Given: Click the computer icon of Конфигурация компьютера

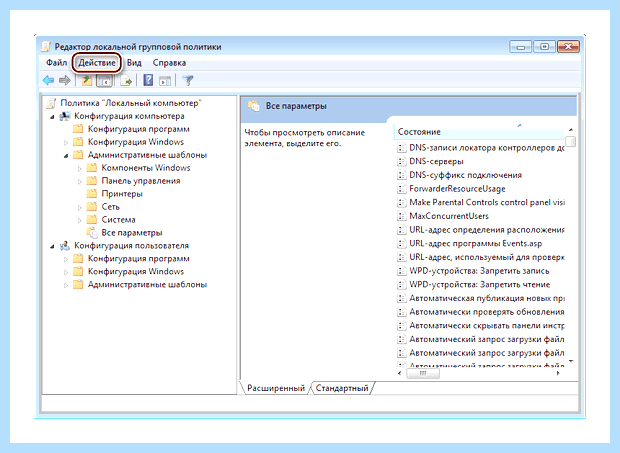Looking at the screenshot, I should pyautogui.click(x=64, y=116).
